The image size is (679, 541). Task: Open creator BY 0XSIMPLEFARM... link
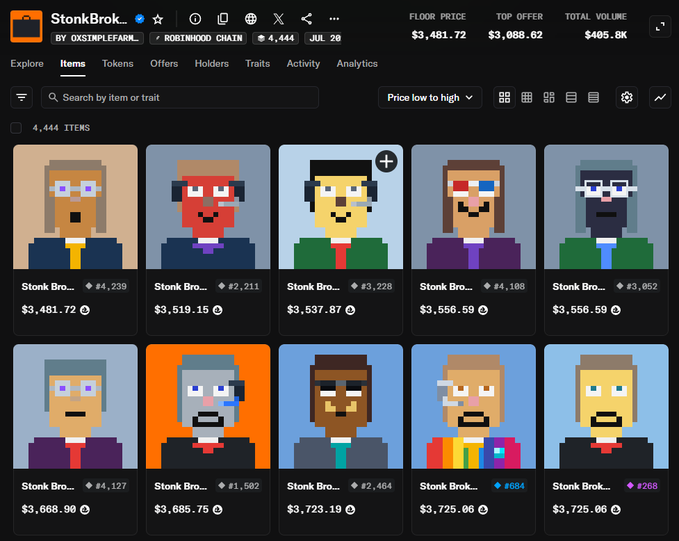(x=97, y=38)
